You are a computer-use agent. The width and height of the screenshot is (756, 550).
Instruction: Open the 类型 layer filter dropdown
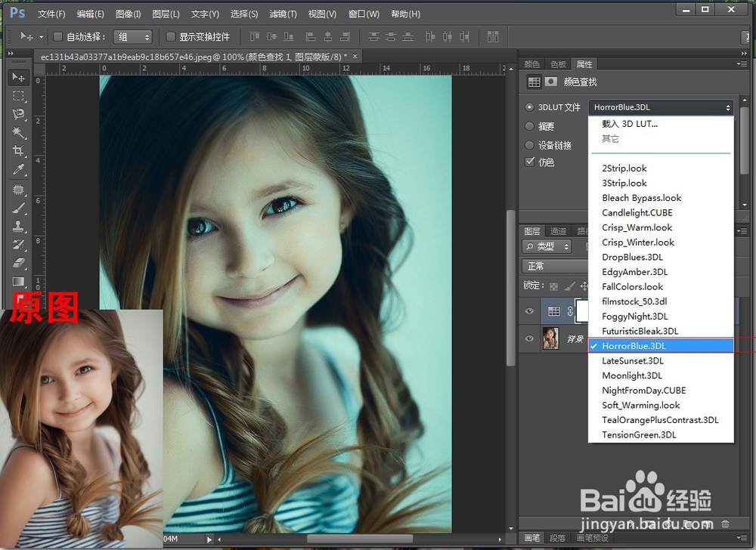coord(548,246)
